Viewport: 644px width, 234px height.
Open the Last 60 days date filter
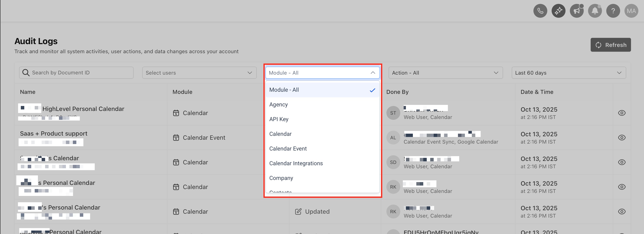tap(569, 73)
